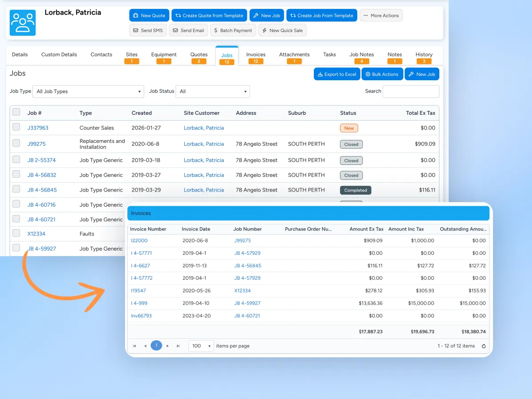Click the customer profile avatar icon

(23, 23)
